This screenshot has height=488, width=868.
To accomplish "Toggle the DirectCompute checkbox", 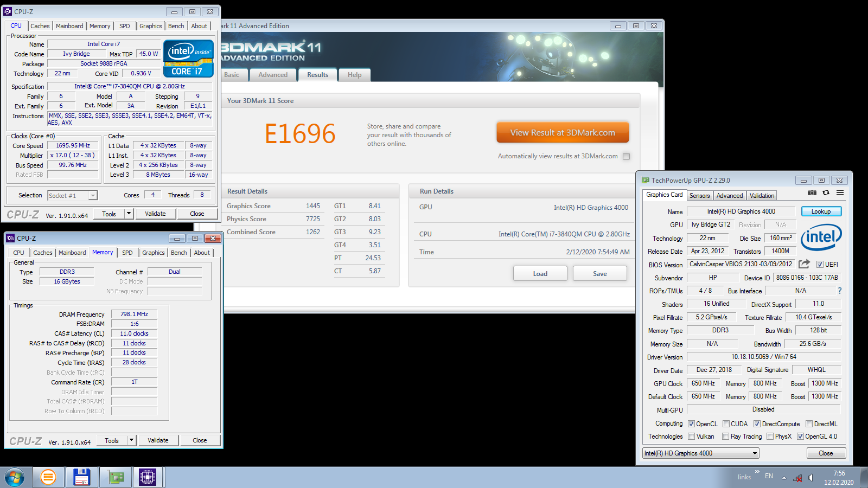I will 757,424.
